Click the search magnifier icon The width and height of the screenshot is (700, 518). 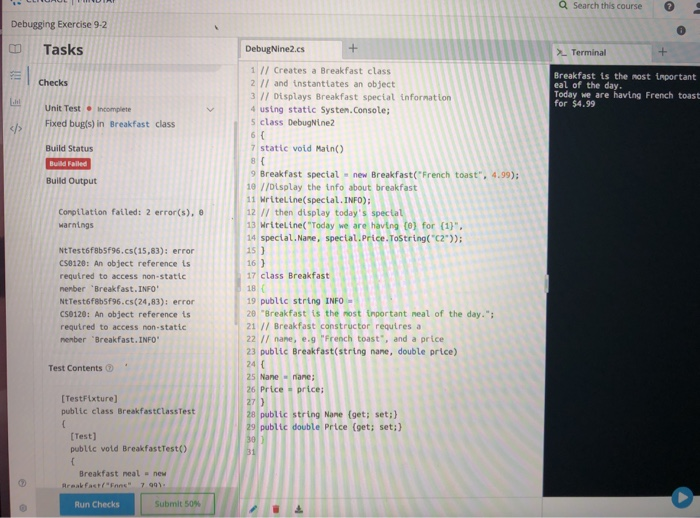point(563,5)
